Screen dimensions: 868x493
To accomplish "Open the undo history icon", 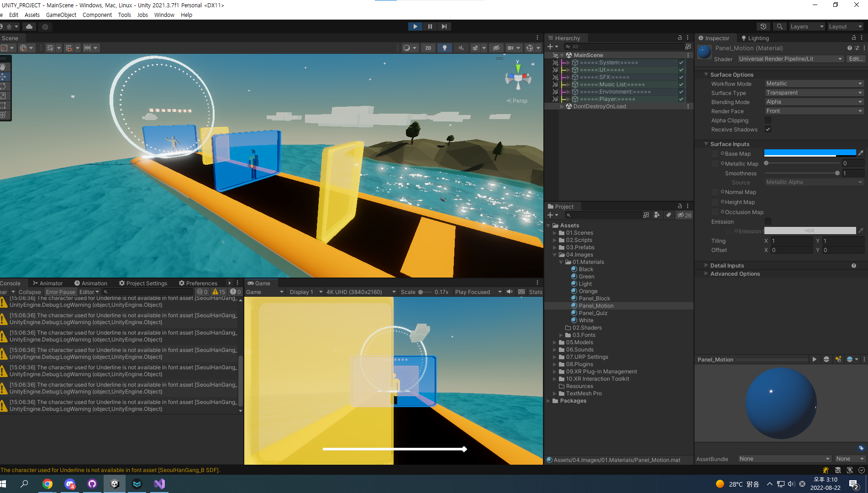I will (x=763, y=26).
